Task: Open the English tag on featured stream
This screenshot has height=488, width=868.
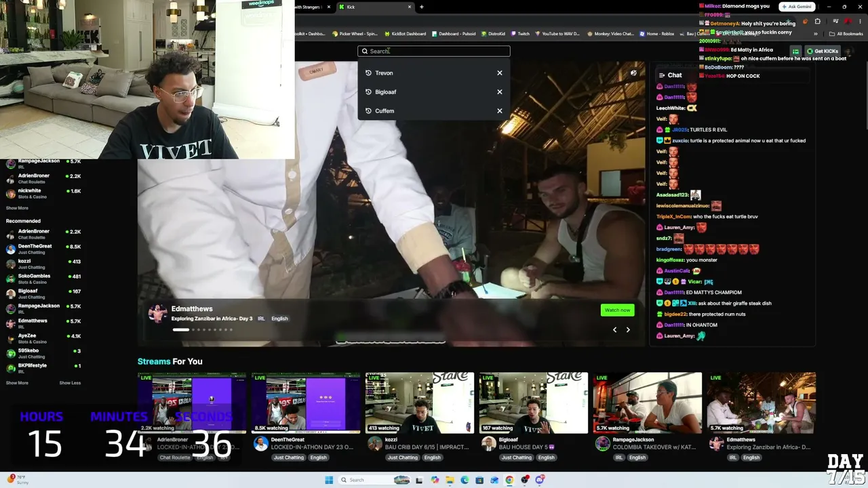Action: click(x=279, y=319)
